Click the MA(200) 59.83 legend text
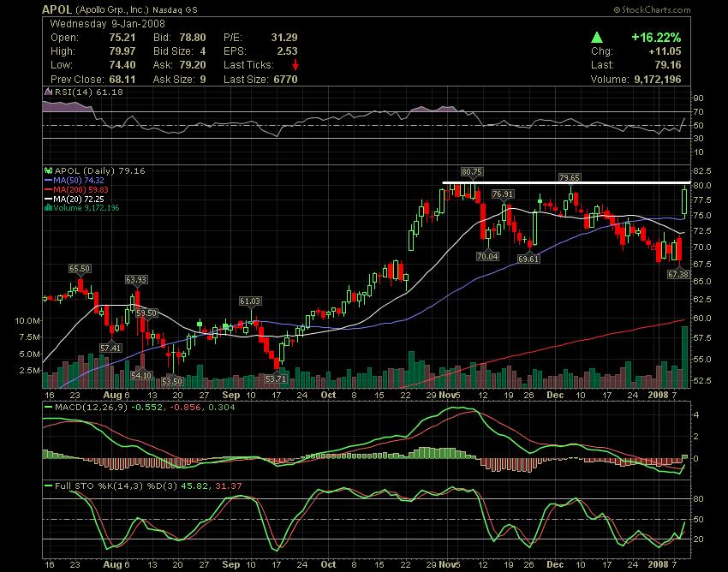 coord(81,189)
